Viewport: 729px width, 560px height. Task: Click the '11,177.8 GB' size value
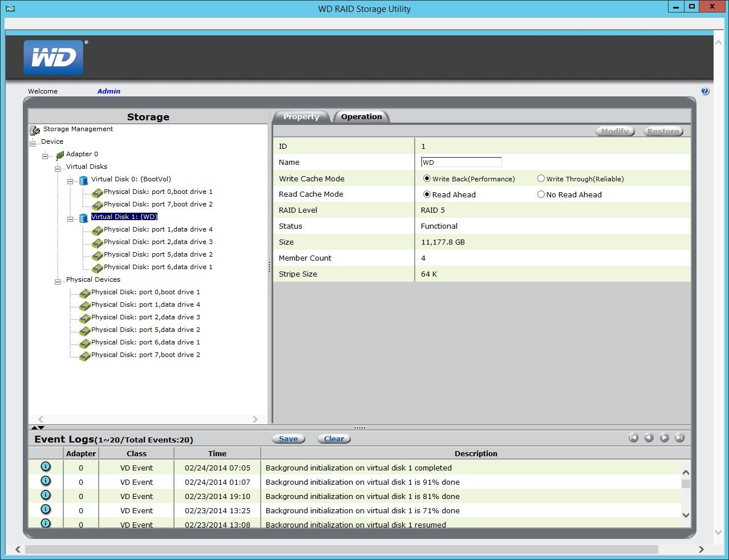(x=443, y=242)
